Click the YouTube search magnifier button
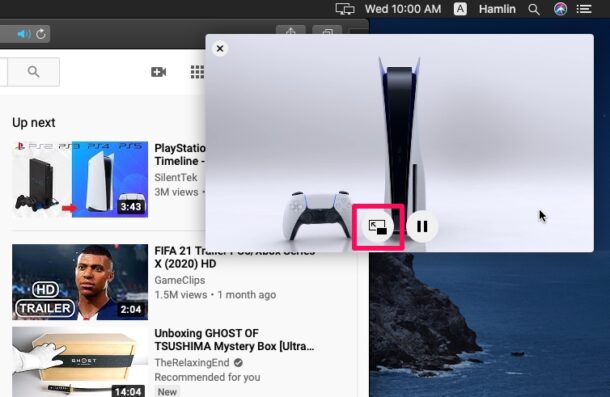The width and height of the screenshot is (610, 397). (x=33, y=72)
